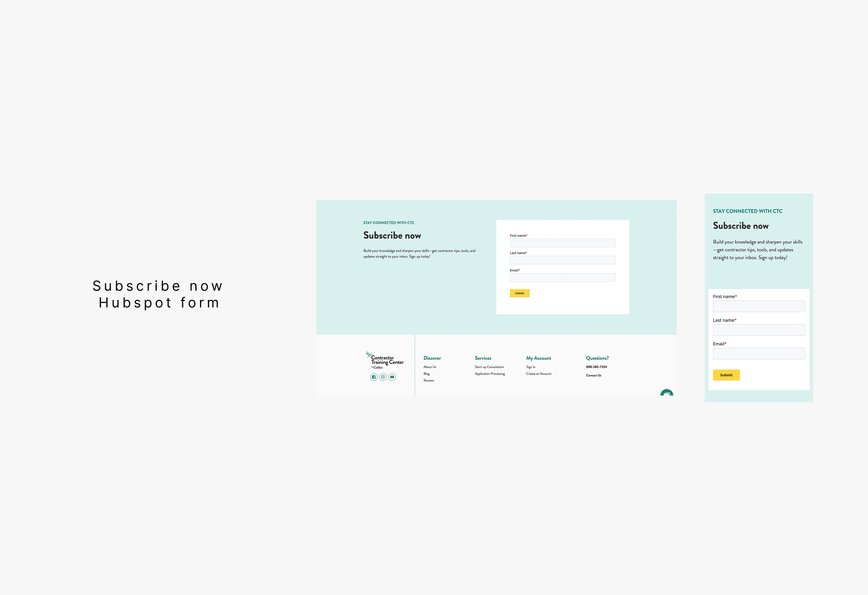Click the Last name field on desktop form
Screen dimensions: 868x595
click(563, 260)
